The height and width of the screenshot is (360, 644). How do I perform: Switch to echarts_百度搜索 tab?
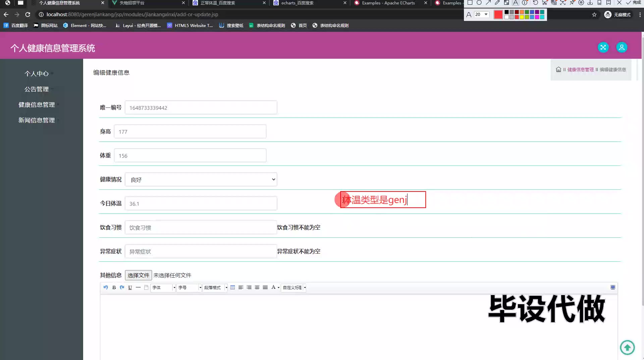[x=310, y=3]
